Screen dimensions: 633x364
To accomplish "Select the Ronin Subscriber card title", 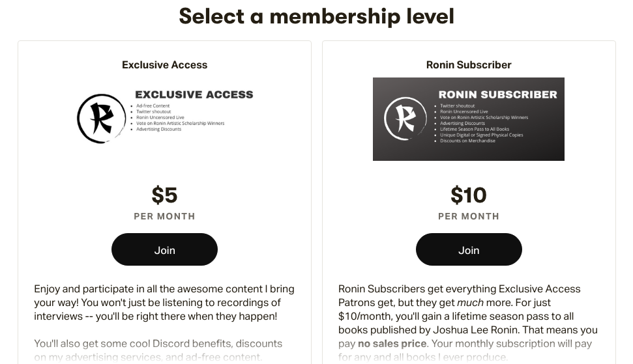I will click(x=469, y=65).
